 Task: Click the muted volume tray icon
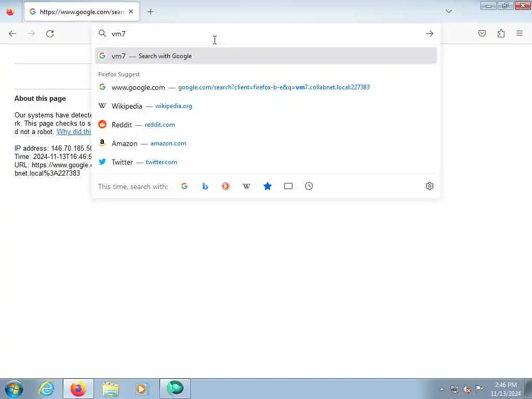(x=467, y=389)
